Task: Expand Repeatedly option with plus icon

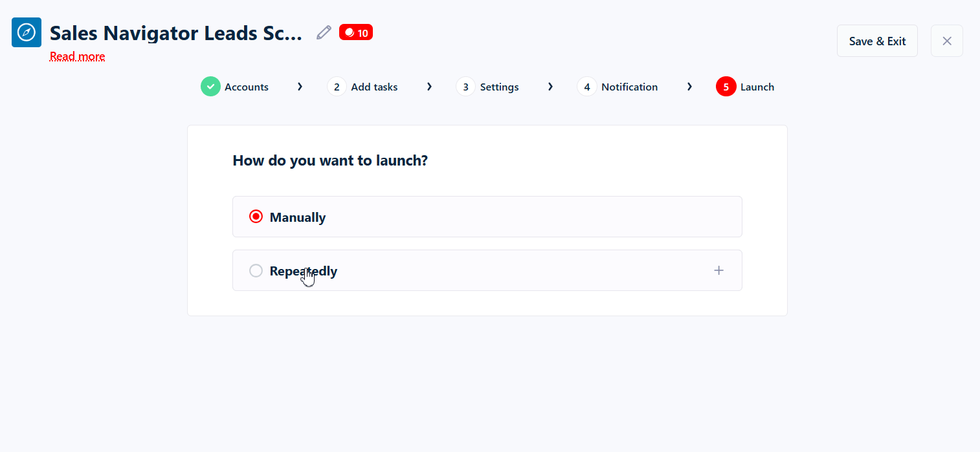Action: [718, 270]
